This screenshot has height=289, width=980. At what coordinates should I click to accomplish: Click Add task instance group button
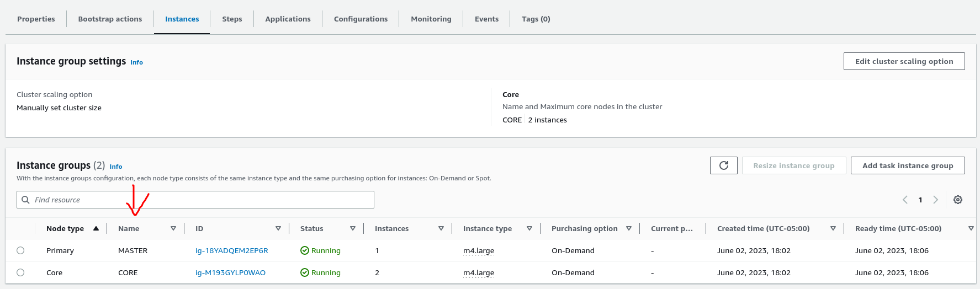pos(907,165)
